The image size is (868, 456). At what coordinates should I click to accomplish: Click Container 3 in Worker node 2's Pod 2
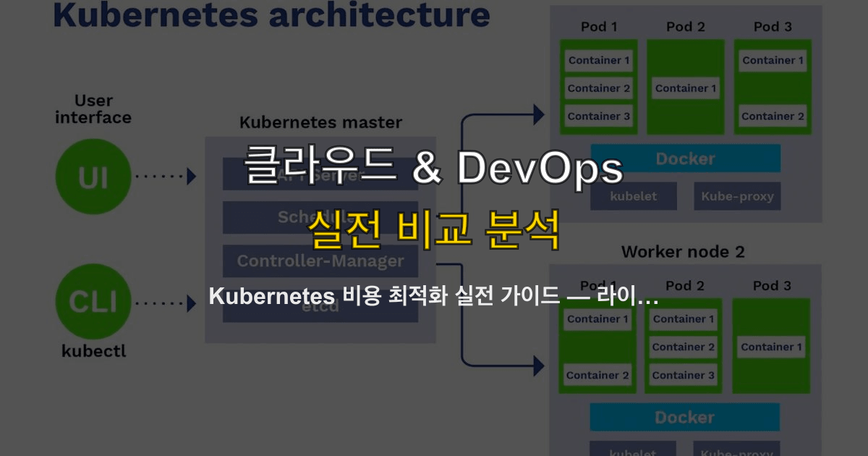(x=684, y=375)
